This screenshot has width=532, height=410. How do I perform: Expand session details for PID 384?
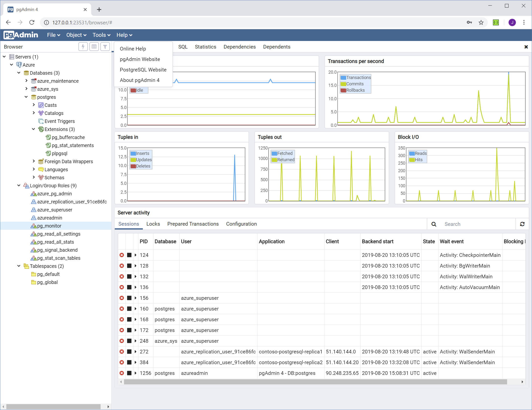point(135,362)
